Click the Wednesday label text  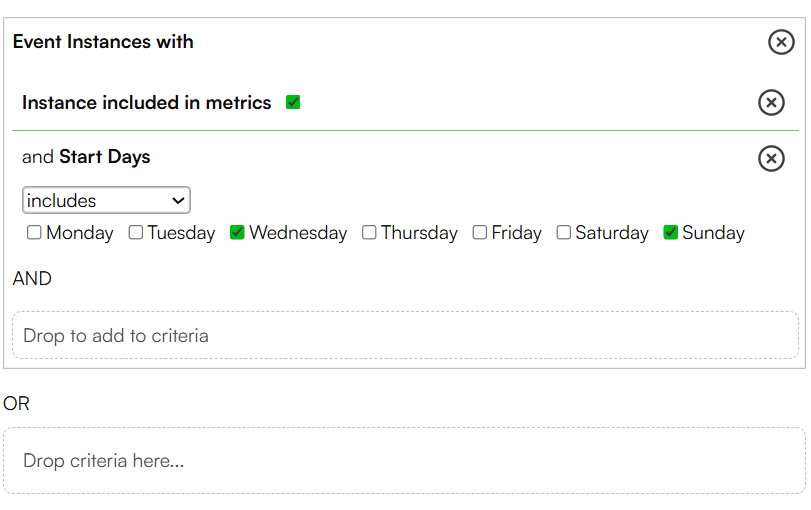[298, 233]
